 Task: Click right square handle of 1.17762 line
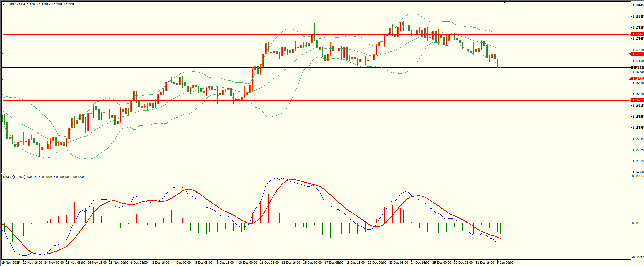630,34
